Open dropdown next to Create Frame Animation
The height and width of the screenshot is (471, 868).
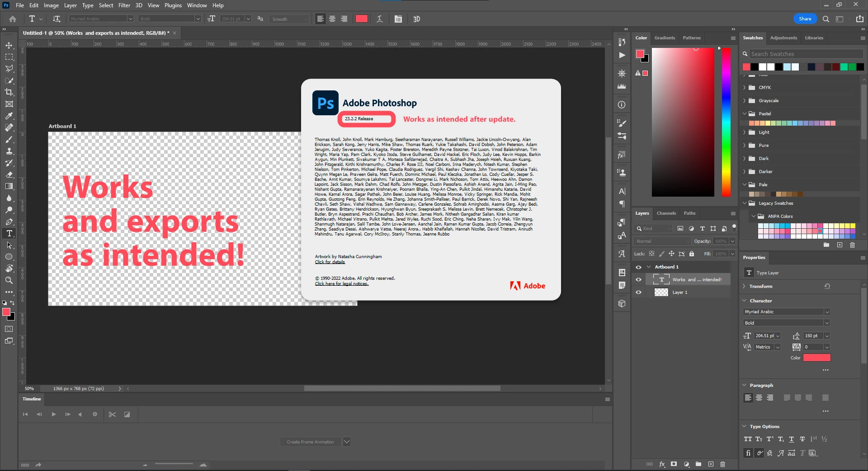[x=347, y=442]
